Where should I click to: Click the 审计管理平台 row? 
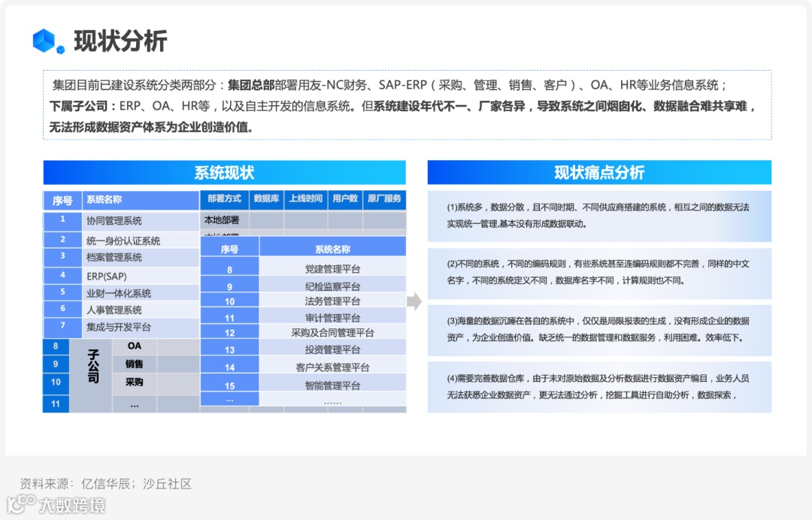(303, 316)
